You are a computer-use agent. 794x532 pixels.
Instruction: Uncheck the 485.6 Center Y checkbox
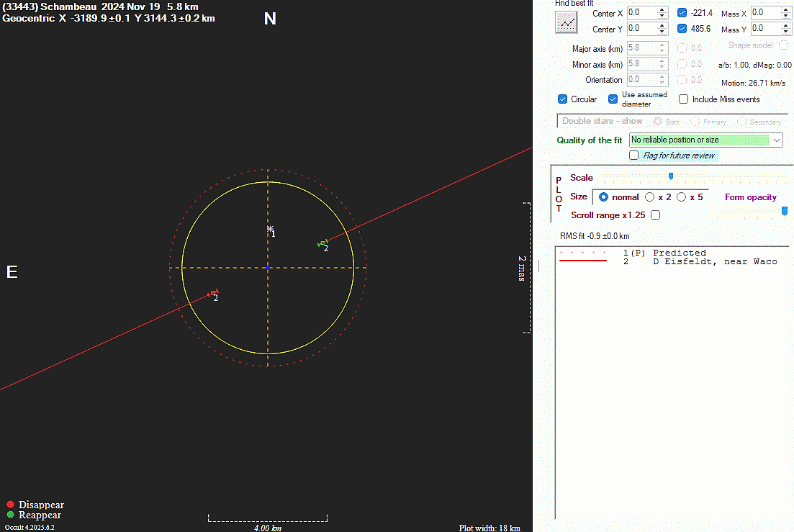(x=682, y=28)
